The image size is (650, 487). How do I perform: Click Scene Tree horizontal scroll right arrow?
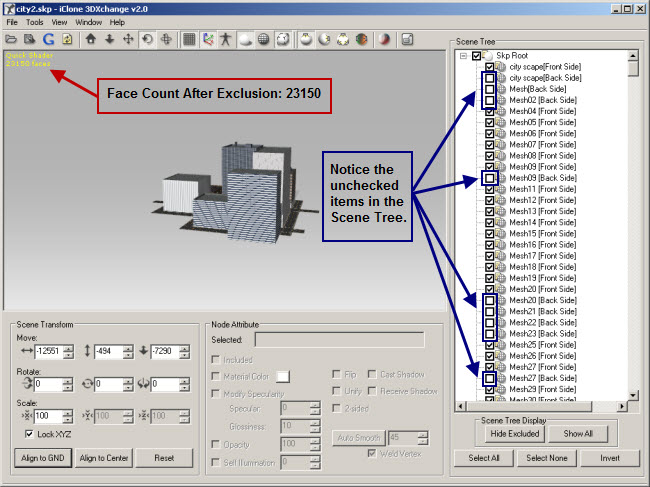click(x=621, y=407)
